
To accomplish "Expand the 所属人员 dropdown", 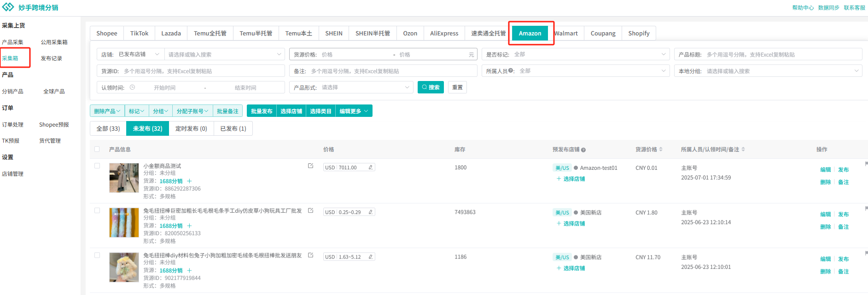I will (576, 71).
